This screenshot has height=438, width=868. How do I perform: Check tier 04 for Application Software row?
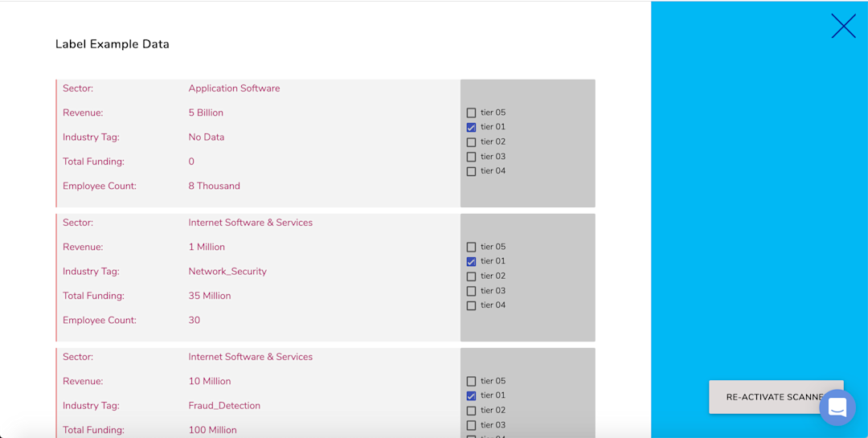471,172
